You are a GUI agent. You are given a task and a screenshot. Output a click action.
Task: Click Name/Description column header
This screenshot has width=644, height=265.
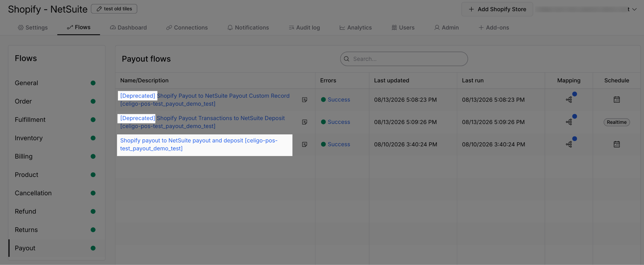tap(144, 80)
